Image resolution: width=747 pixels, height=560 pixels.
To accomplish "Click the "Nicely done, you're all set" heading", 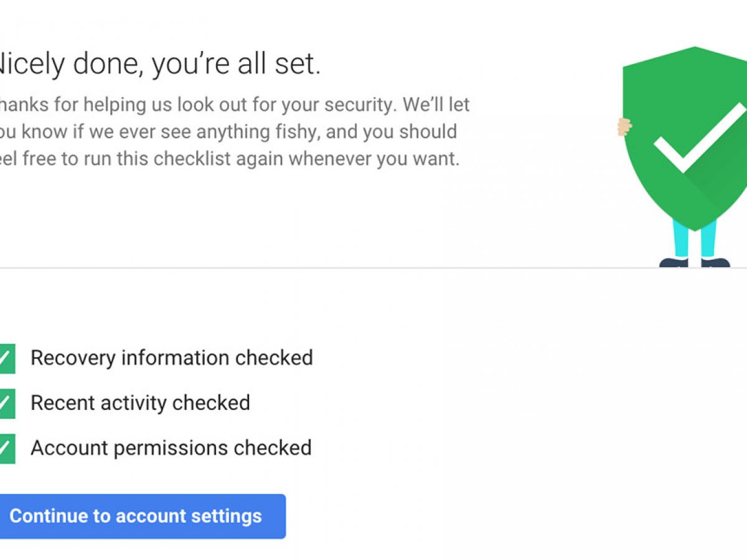I will point(159,64).
